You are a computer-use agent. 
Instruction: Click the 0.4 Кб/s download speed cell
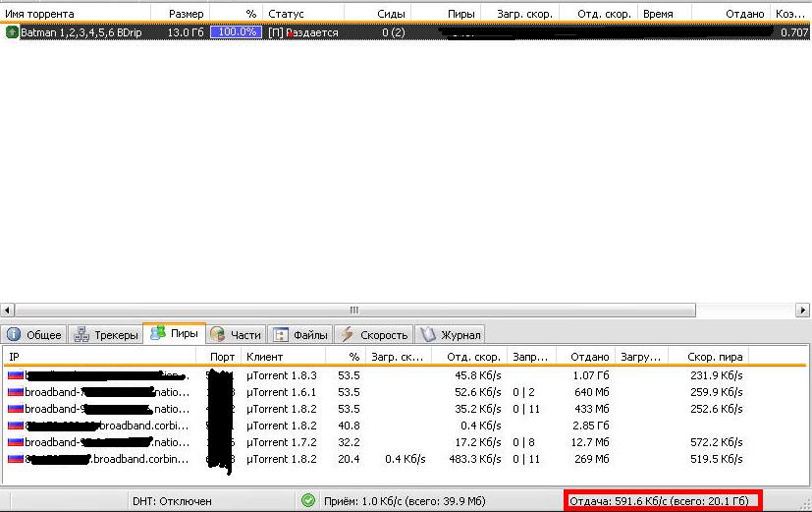pos(405,459)
